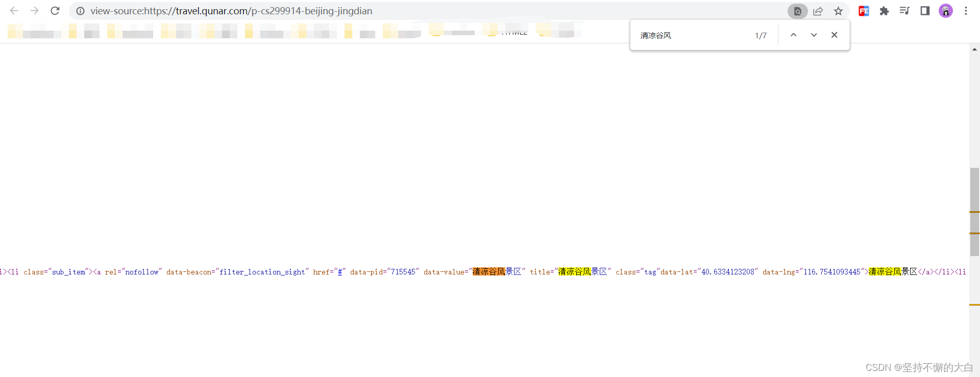Click the first orange match marker on scrollbar
Viewport: 980px width, 377px height.
(974, 212)
